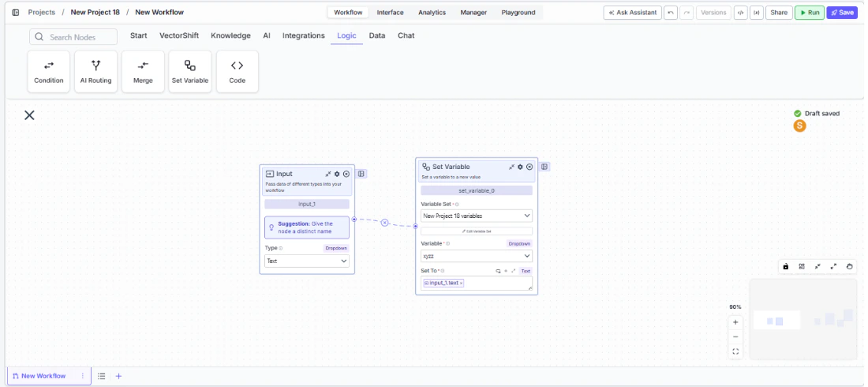Screen dimensions: 868x387
Task: Switch to the Workflow tab
Action: coord(348,12)
